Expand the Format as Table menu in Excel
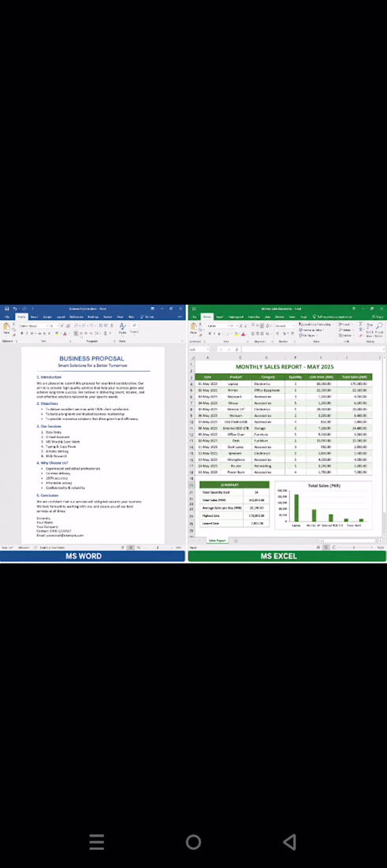The height and width of the screenshot is (868, 387). 311,329
